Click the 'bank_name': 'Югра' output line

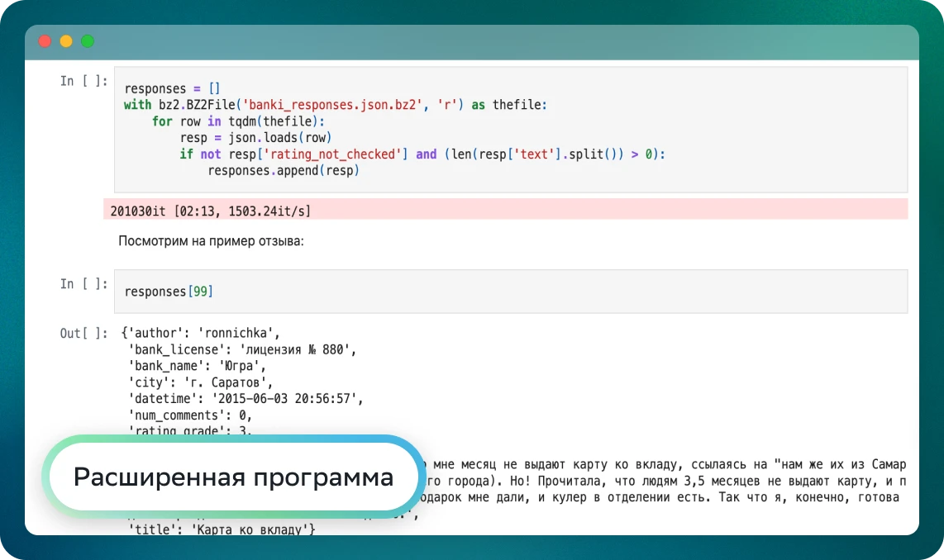click(x=197, y=365)
